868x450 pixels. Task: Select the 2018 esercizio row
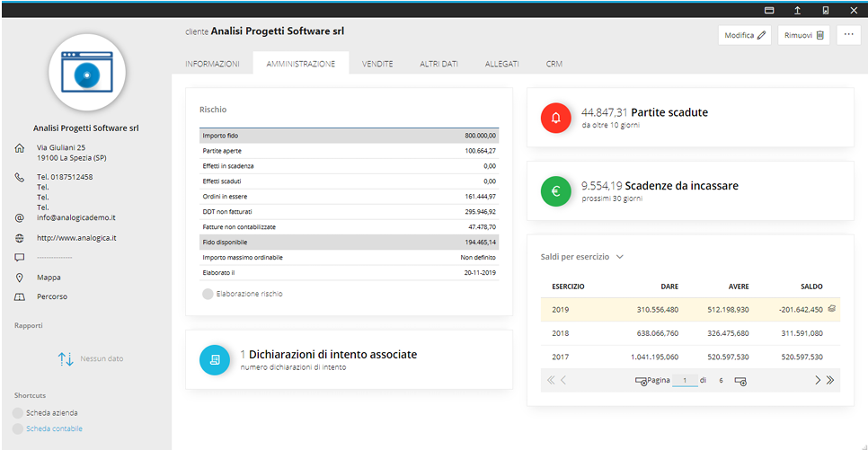pos(690,333)
